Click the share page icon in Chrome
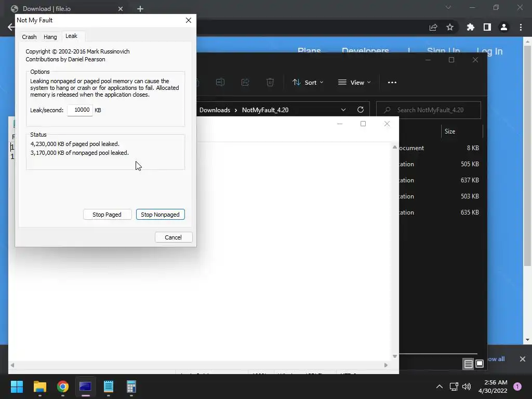 coord(433,27)
